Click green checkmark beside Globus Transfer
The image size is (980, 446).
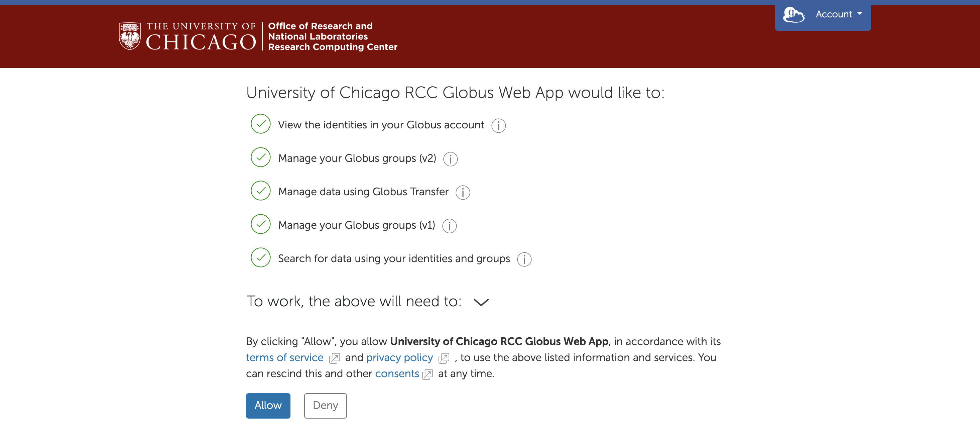[x=261, y=191]
